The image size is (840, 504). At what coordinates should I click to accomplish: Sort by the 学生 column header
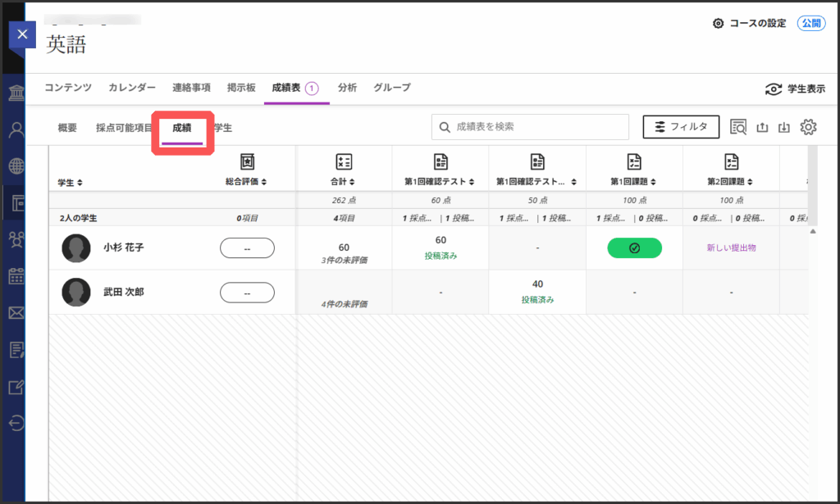click(x=70, y=182)
